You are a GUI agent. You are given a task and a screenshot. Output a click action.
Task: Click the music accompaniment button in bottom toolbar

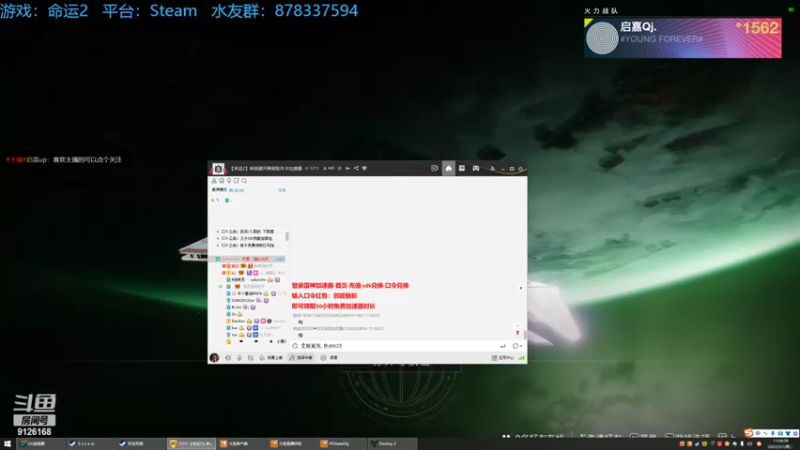click(x=301, y=358)
